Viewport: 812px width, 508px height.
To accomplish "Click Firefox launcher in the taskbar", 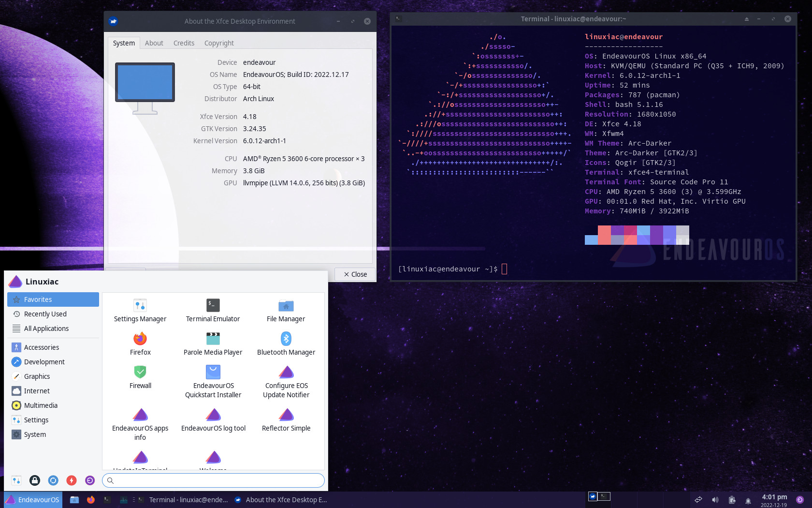I will click(91, 500).
